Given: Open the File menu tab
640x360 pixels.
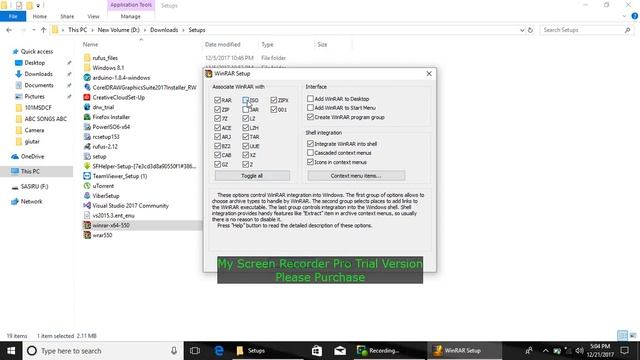Looking at the screenshot, I should 13,16.
